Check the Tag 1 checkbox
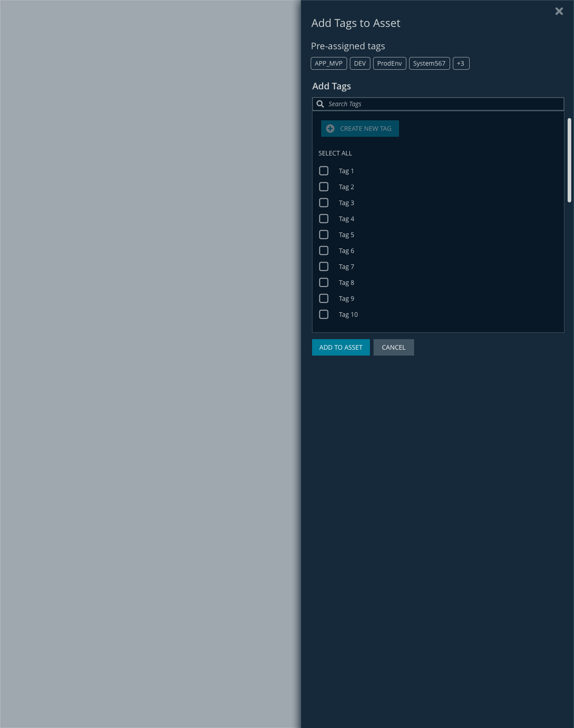This screenshot has width=574, height=728. click(324, 171)
